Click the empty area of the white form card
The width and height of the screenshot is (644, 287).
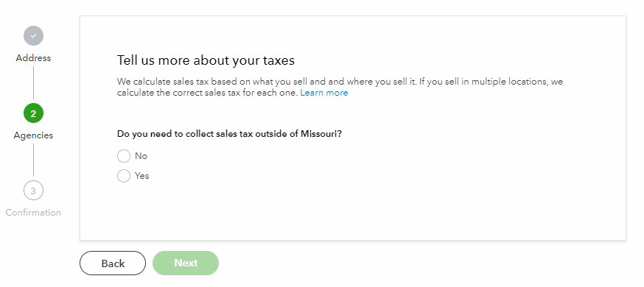click(x=410, y=196)
